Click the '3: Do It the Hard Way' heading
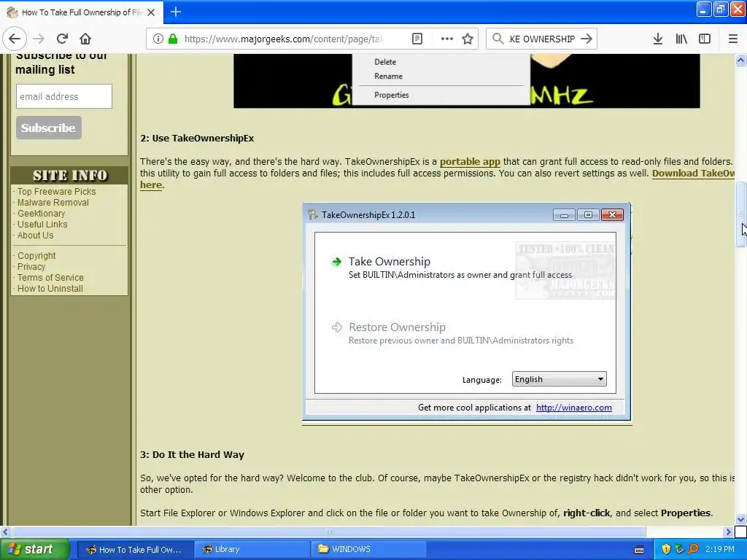The height and width of the screenshot is (560, 747). tap(192, 454)
